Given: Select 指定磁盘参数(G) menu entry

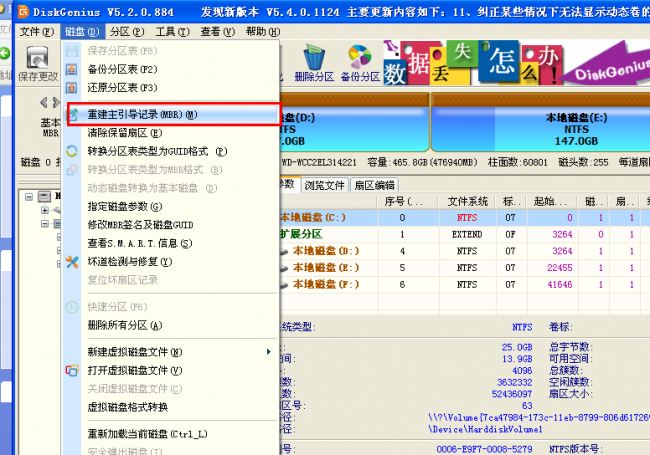Looking at the screenshot, I should 171,206.
